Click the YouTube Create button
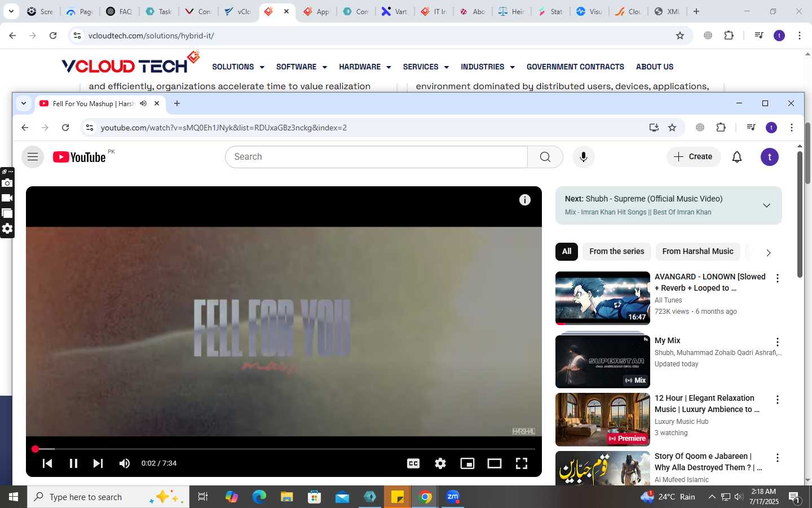Image resolution: width=812 pixels, height=508 pixels. pos(694,157)
